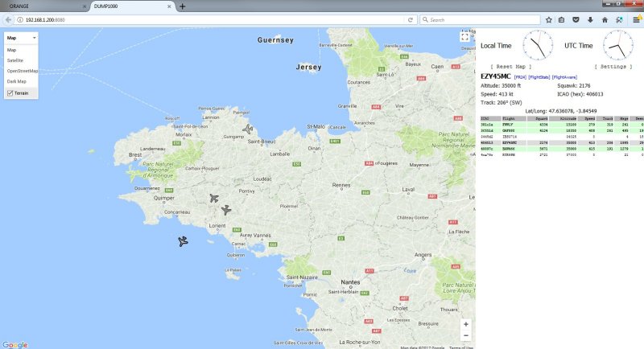Choose OpenStreetMap layer option
This screenshot has width=644, height=349.
(x=23, y=71)
